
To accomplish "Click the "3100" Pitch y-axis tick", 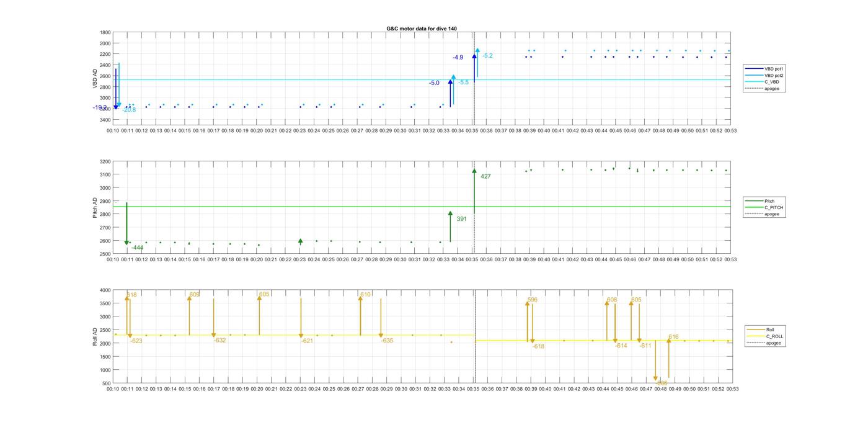I will pos(105,175).
